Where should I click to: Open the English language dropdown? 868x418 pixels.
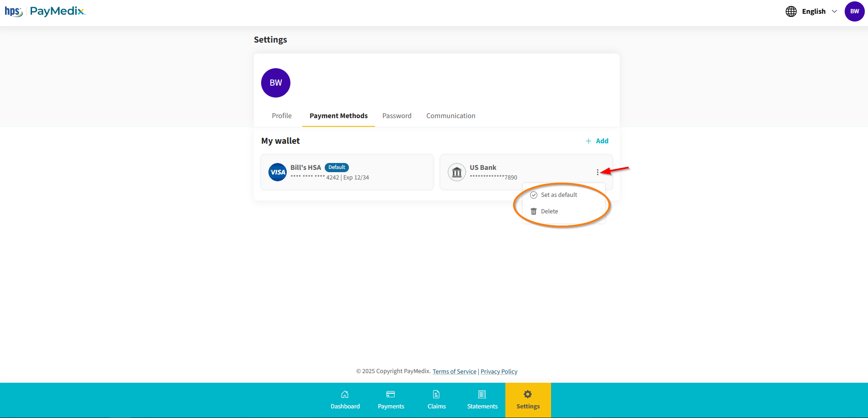[x=819, y=11]
